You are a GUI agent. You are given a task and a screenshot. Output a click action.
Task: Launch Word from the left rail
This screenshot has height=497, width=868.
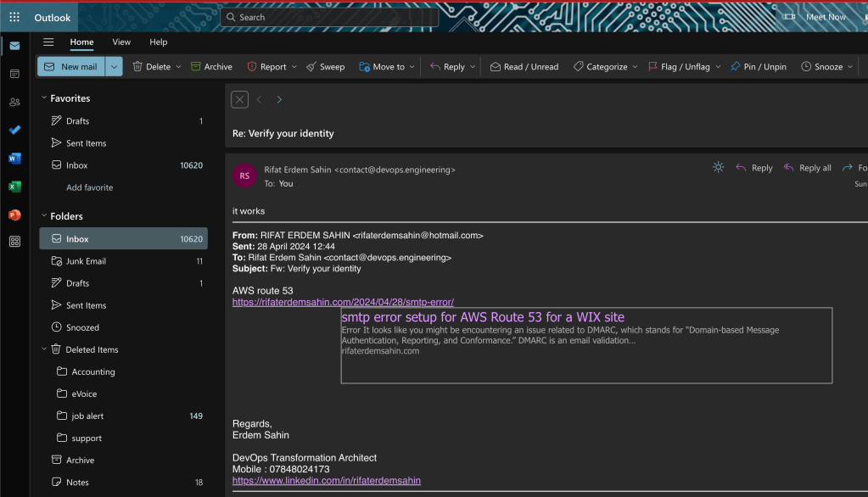click(15, 159)
